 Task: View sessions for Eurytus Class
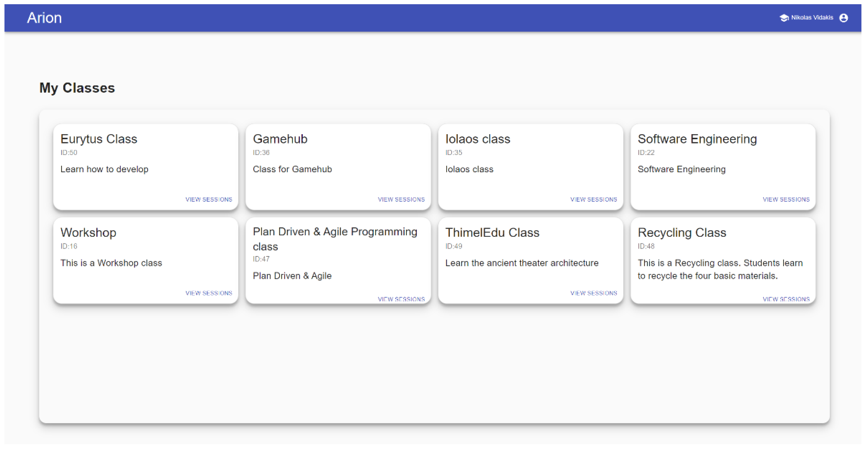coord(209,199)
